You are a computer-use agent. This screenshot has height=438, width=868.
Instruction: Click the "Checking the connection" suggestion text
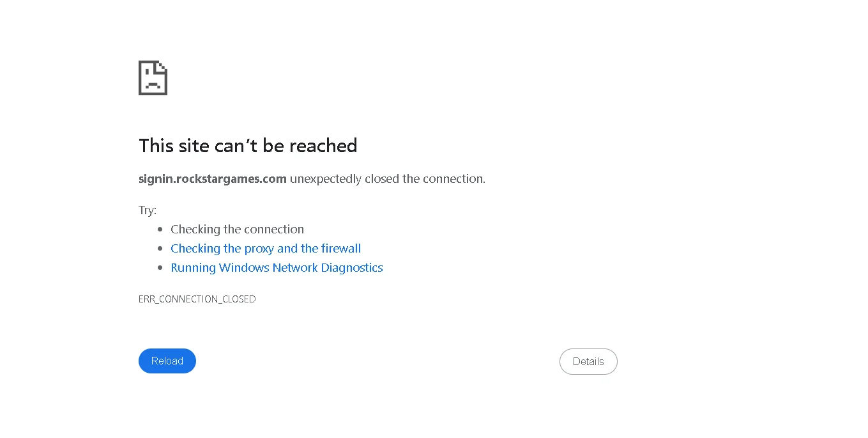pyautogui.click(x=237, y=230)
